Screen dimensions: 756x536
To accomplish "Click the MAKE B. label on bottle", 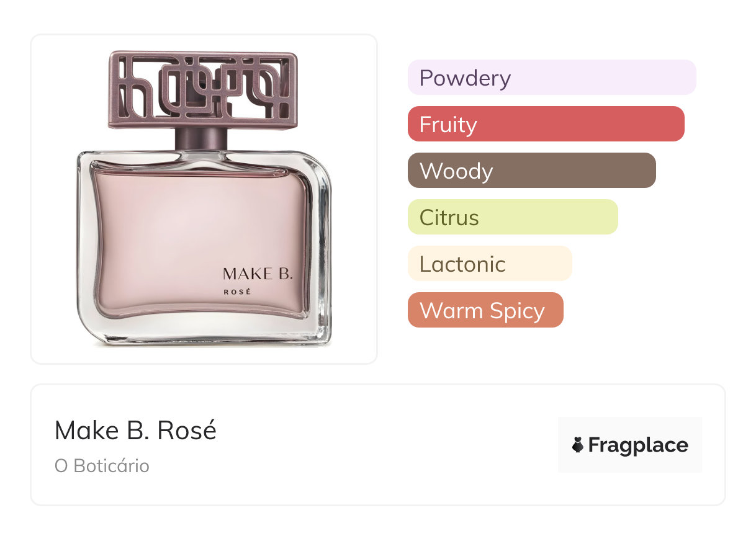I will (257, 274).
